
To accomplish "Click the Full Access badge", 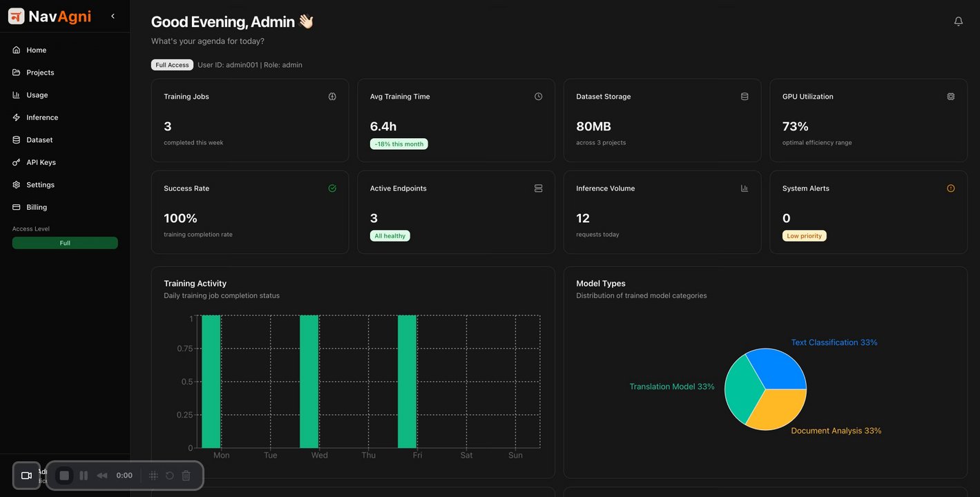I will click(172, 65).
